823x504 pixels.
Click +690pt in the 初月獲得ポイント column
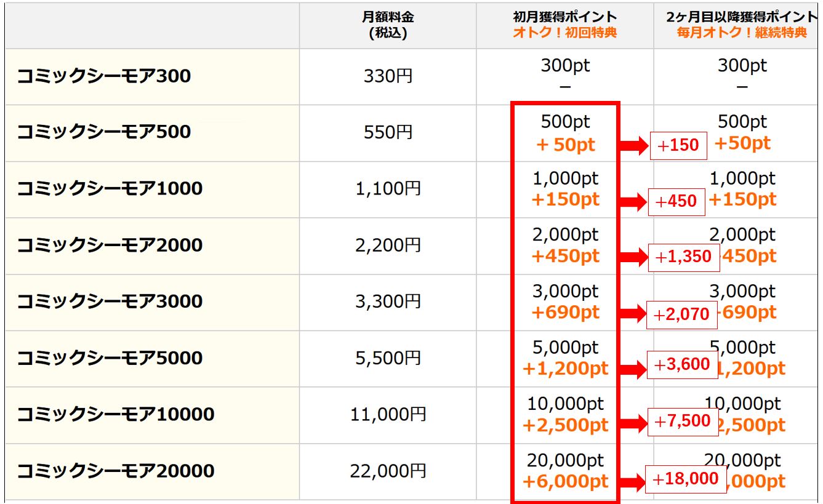565,313
